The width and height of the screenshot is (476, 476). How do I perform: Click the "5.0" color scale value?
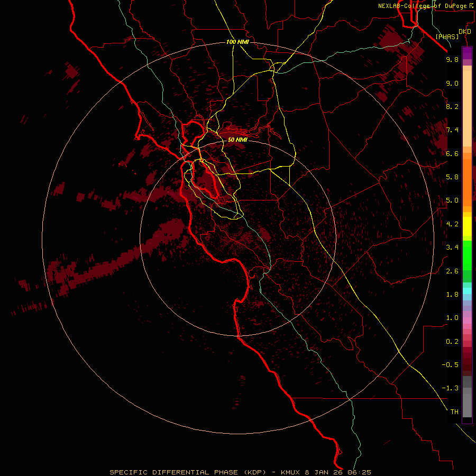click(452, 200)
